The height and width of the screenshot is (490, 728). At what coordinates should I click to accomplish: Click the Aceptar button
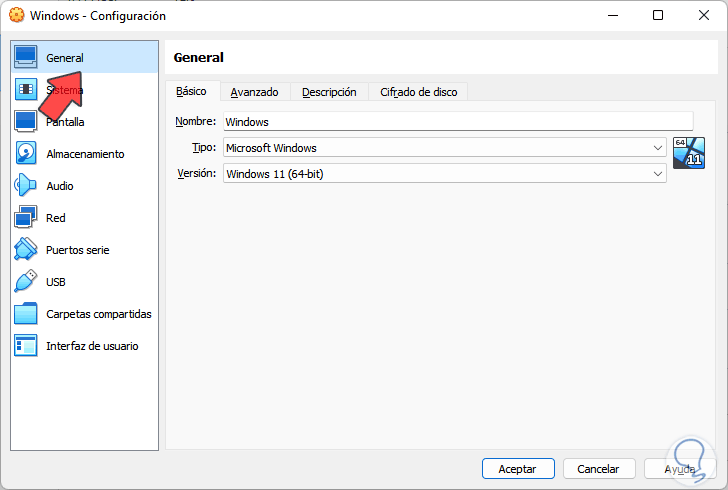tap(518, 468)
